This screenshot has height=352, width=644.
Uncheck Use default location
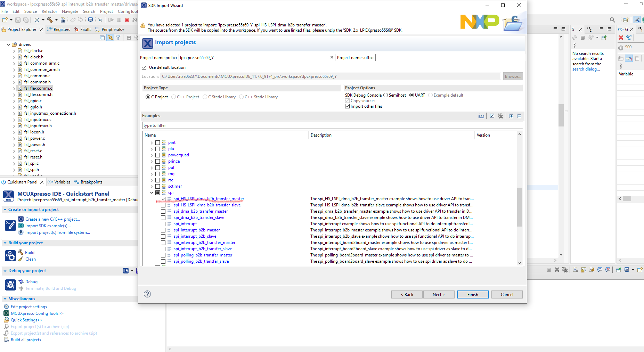coord(144,67)
